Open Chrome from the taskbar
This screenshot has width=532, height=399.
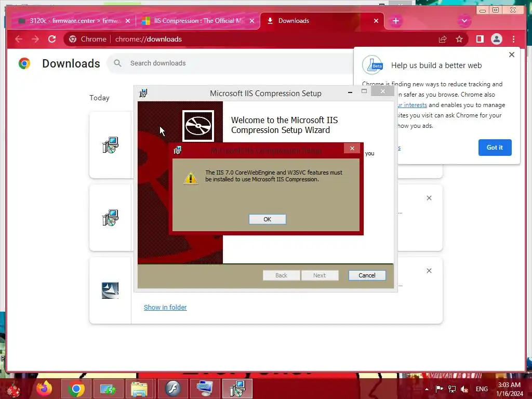76,389
